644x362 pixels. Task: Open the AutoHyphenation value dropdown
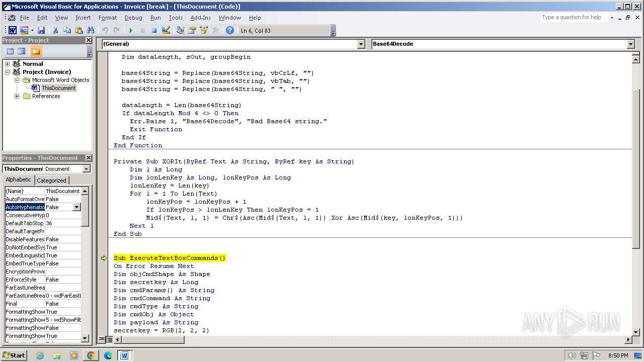pos(76,207)
